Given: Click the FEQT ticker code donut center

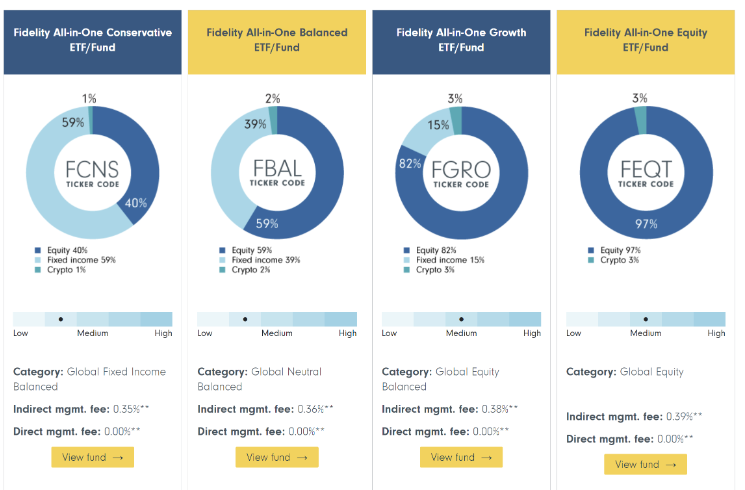Looking at the screenshot, I should (646, 173).
